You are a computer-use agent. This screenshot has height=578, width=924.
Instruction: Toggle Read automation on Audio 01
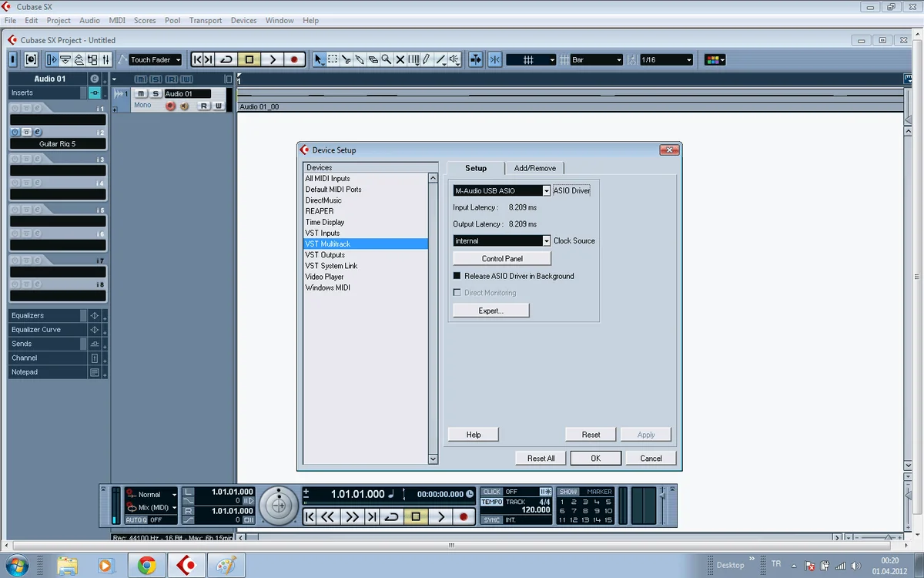[x=204, y=106]
